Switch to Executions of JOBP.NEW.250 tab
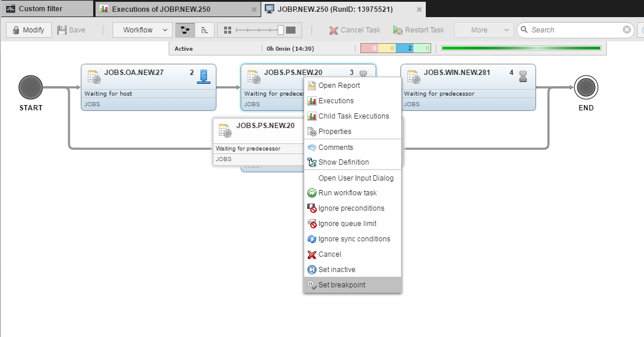This screenshot has width=644, height=337. pos(160,9)
